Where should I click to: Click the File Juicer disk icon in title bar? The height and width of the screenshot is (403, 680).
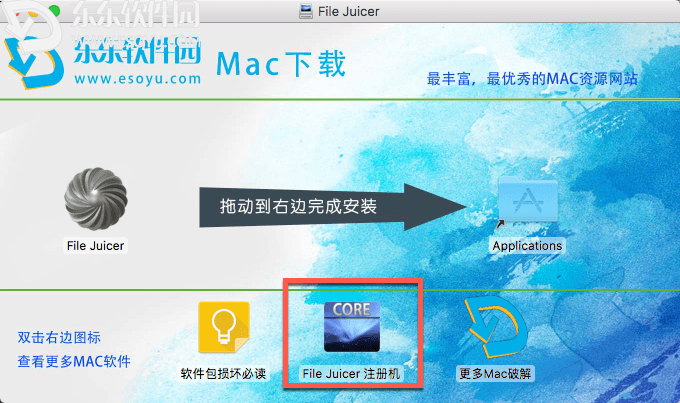pos(306,11)
